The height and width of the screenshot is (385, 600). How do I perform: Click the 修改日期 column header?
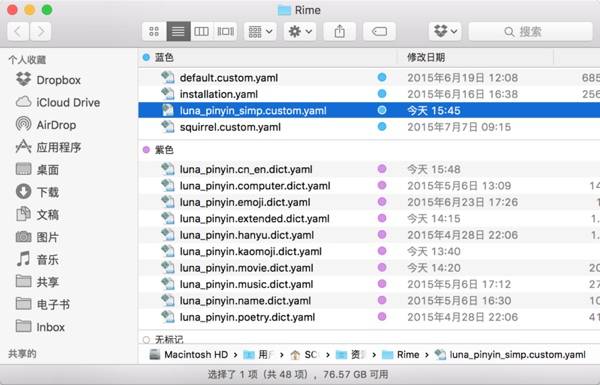click(x=426, y=57)
